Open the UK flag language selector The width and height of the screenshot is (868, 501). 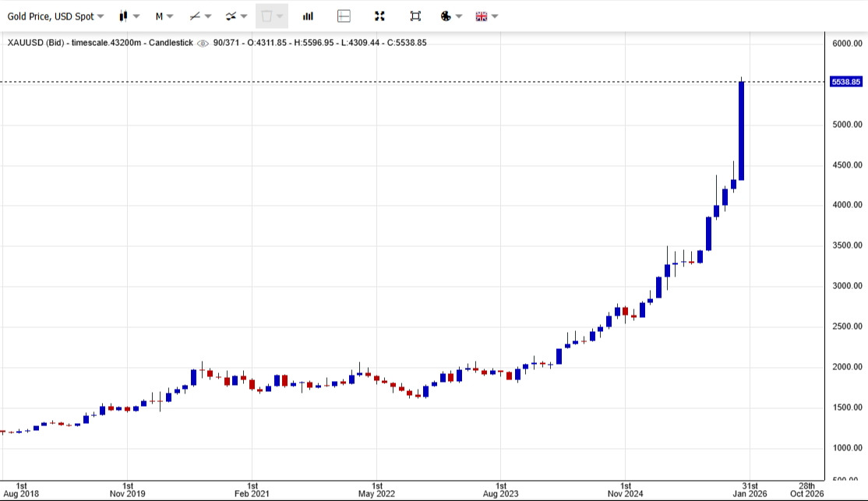[482, 16]
